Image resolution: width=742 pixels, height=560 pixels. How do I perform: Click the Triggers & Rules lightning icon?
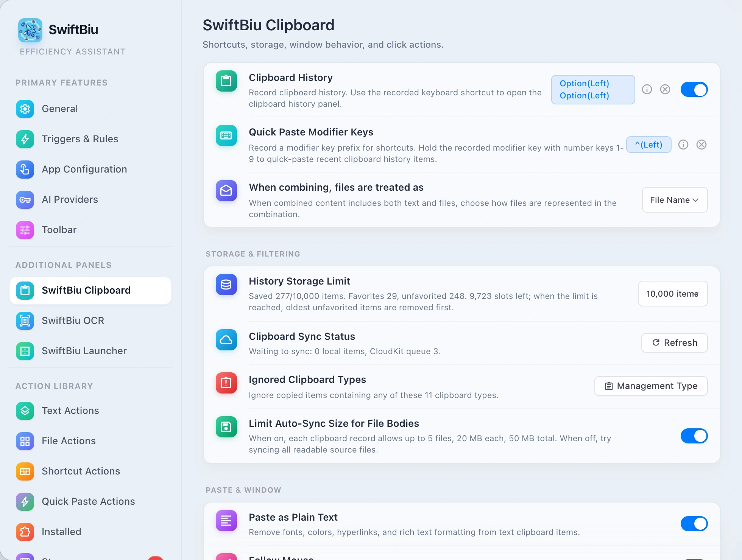pos(25,139)
